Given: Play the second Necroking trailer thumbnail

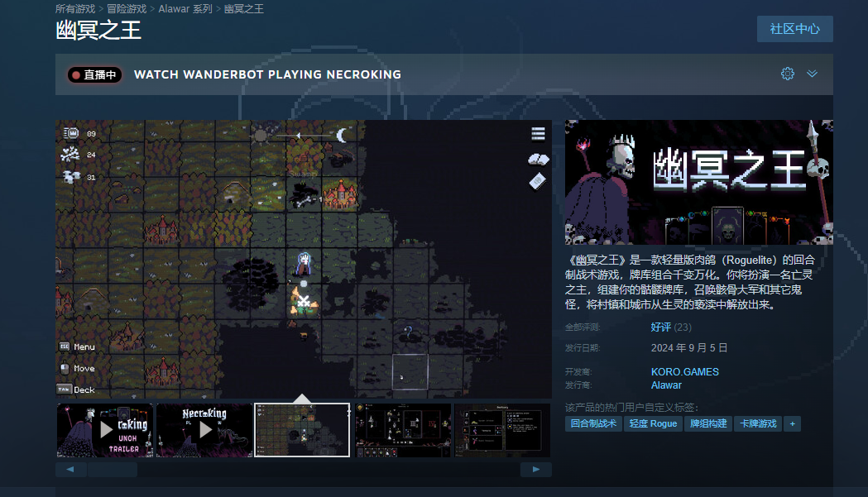Looking at the screenshot, I should coord(204,430).
